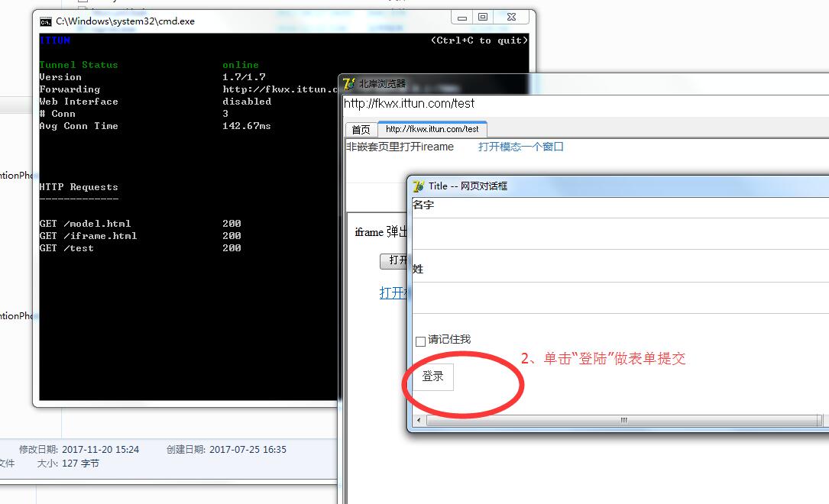Screen dimensions: 829x504
Task: Click the dialog horizontal scrollbar thumb
Action: pos(624,421)
